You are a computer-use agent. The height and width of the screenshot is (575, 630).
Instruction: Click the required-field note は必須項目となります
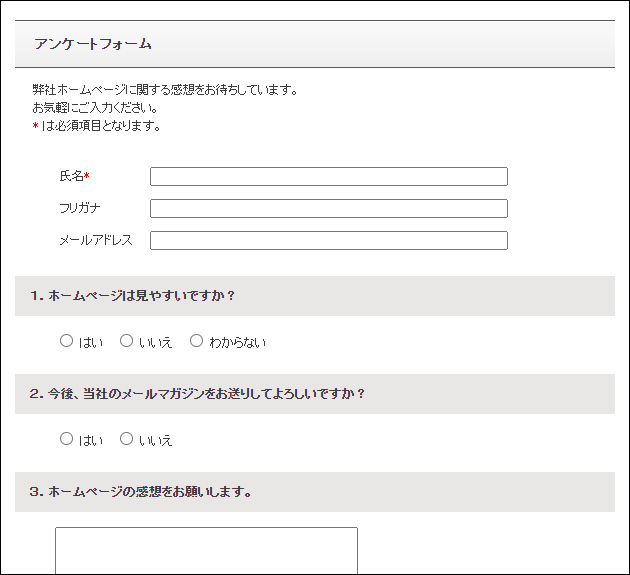[x=101, y=126]
